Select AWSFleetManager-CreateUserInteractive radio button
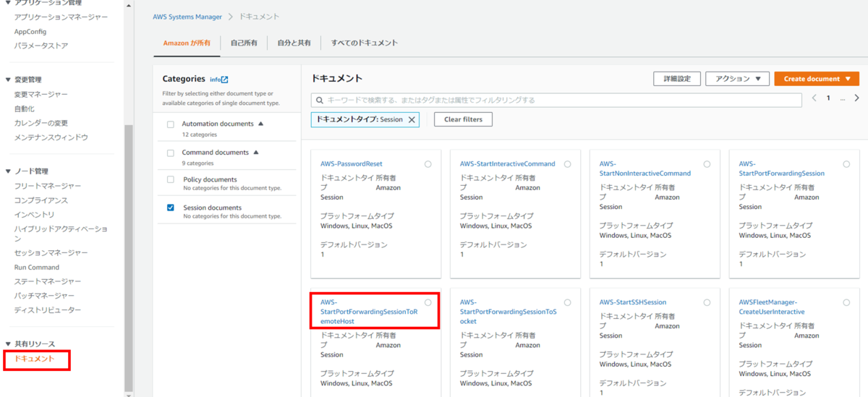The image size is (868, 397). click(x=847, y=302)
